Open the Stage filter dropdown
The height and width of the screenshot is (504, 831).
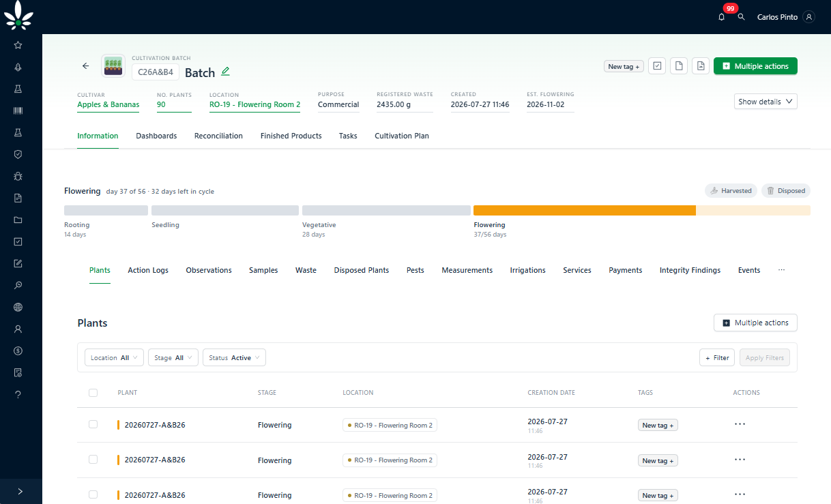(173, 357)
